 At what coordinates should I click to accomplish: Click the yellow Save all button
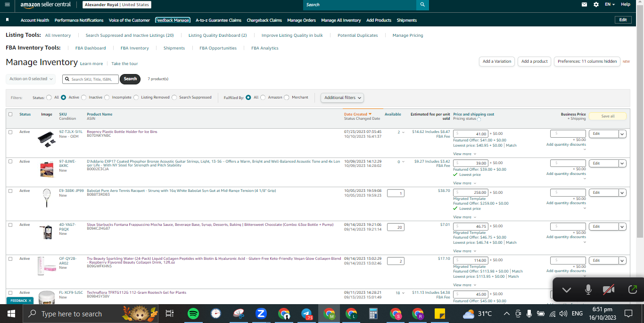tap(608, 116)
